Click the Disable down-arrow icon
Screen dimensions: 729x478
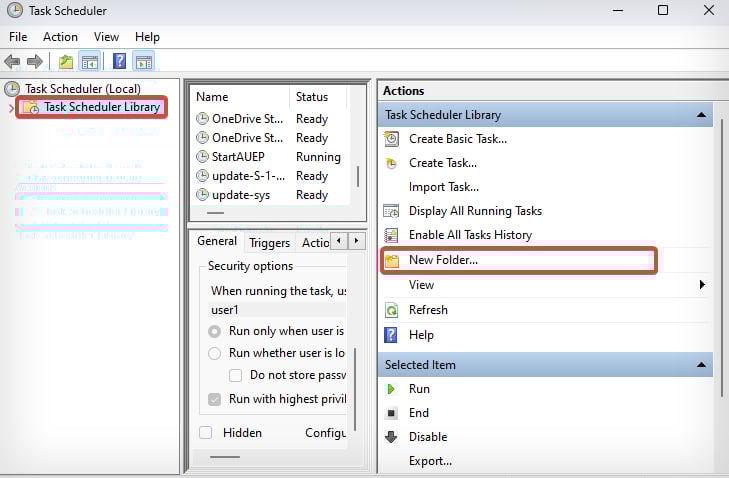(x=391, y=437)
